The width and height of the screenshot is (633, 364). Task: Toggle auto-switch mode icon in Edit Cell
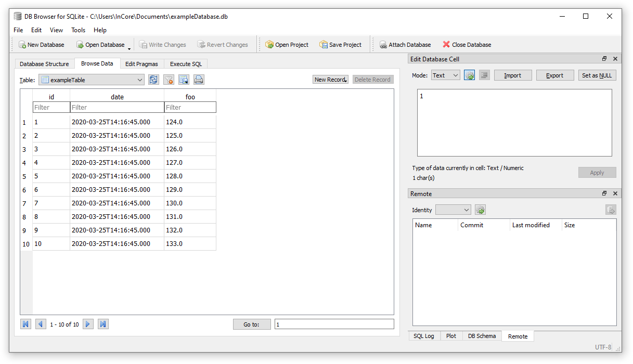[x=470, y=75]
